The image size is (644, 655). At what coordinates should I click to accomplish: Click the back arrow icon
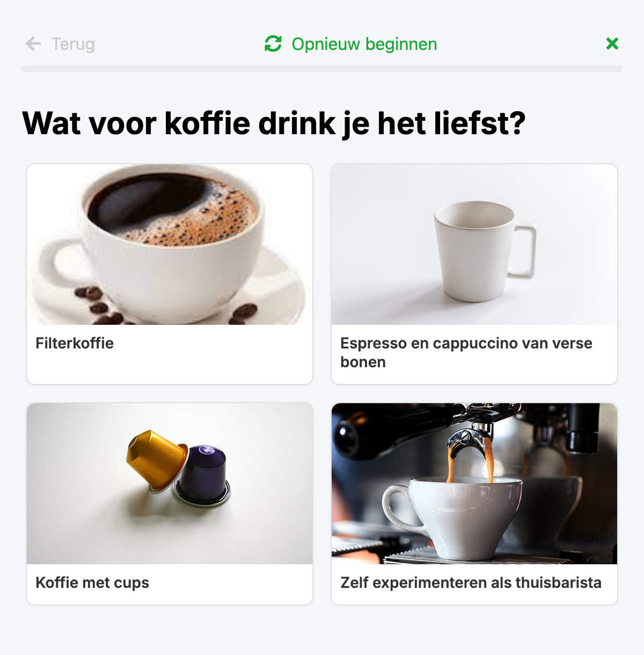click(33, 43)
